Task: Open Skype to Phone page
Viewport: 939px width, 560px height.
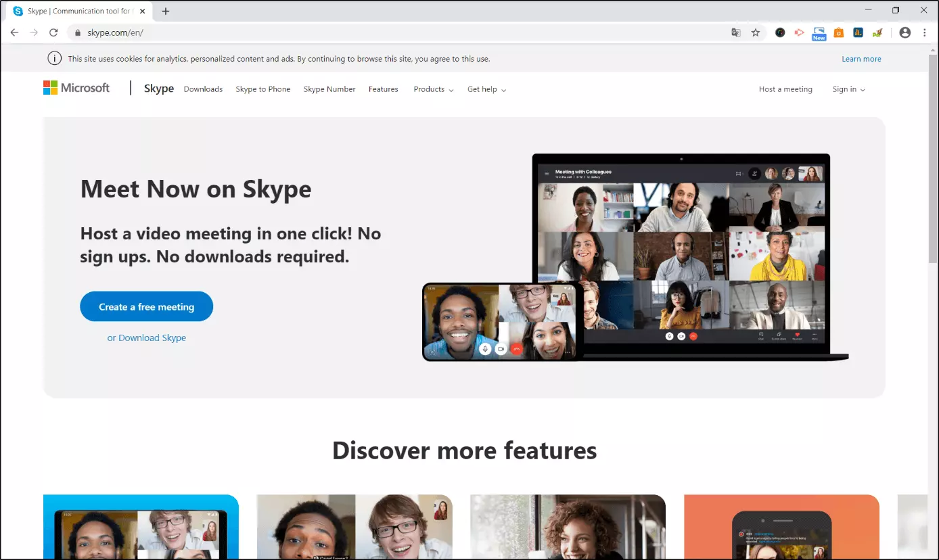Action: tap(263, 89)
